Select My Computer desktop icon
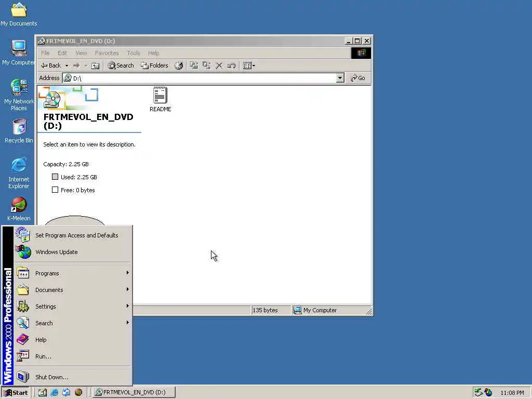 tap(19, 52)
